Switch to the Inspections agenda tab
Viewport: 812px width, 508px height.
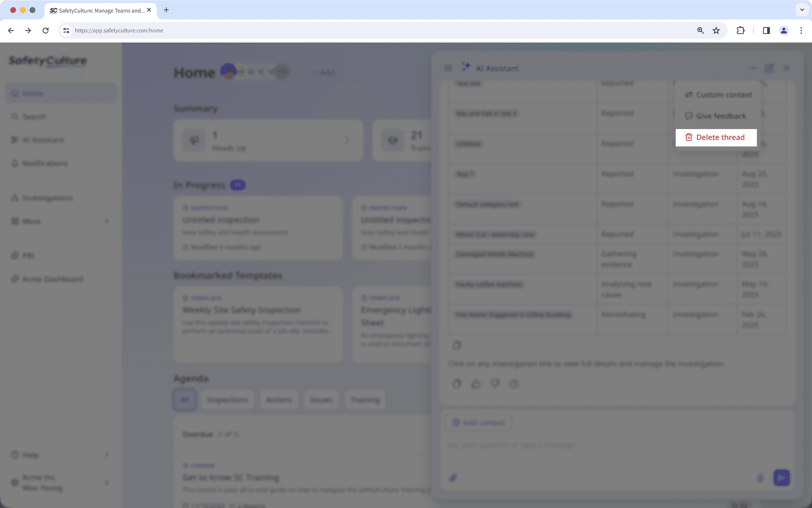pos(227,399)
